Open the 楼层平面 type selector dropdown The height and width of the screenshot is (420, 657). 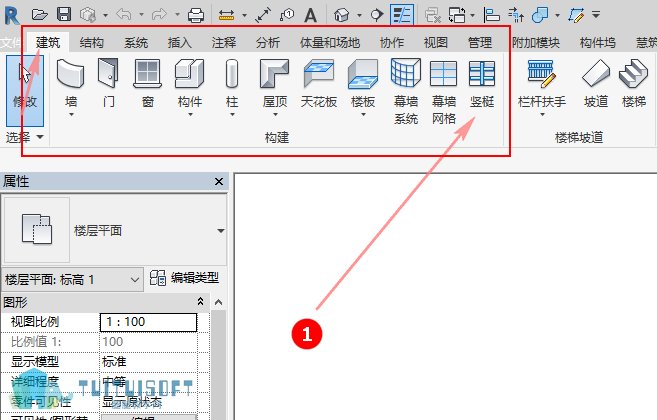[x=221, y=231]
